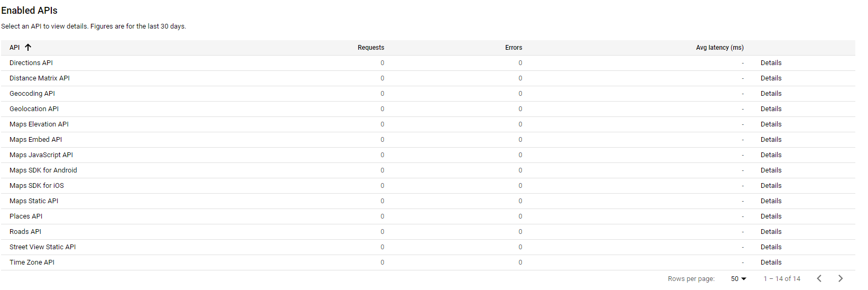The width and height of the screenshot is (868, 290).
Task: Select the Errors value for Geocoding API
Action: tap(520, 94)
